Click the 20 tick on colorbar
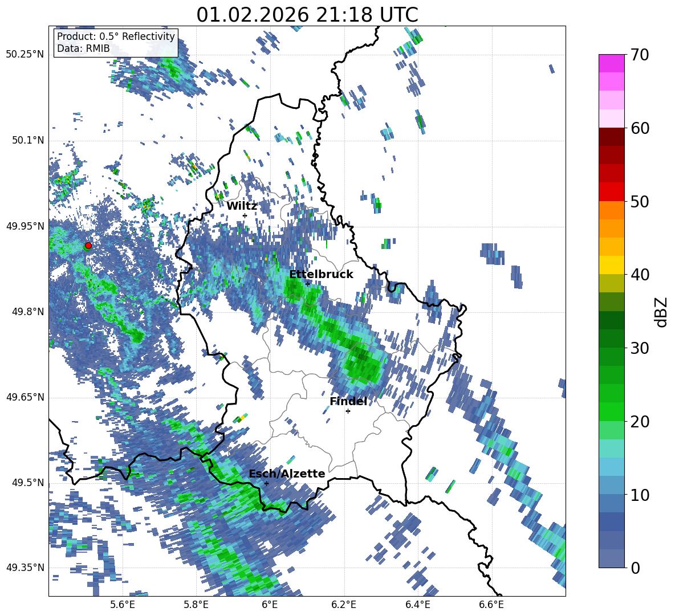This screenshot has height=616, width=675. [x=640, y=422]
